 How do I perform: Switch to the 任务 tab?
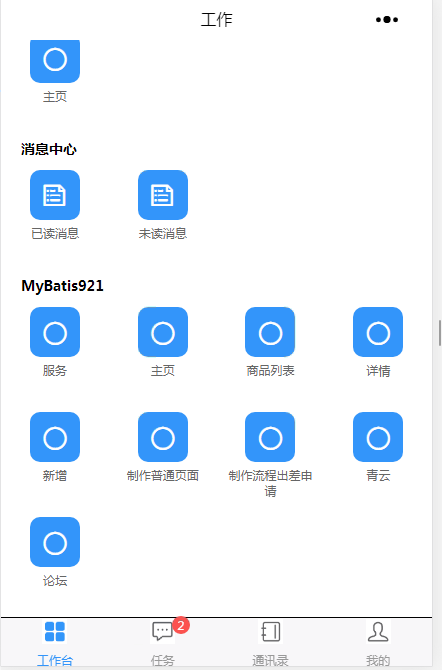tap(163, 643)
